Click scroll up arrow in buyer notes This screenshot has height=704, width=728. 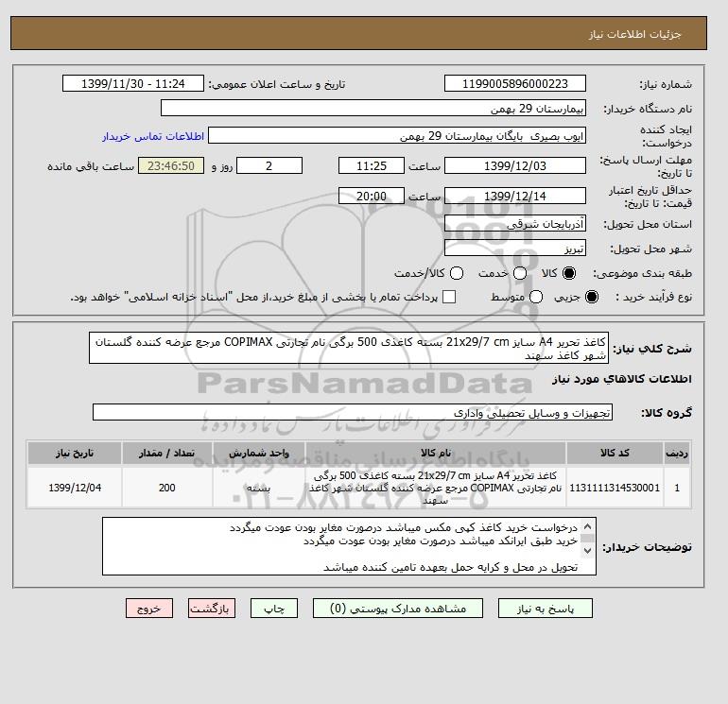(587, 526)
